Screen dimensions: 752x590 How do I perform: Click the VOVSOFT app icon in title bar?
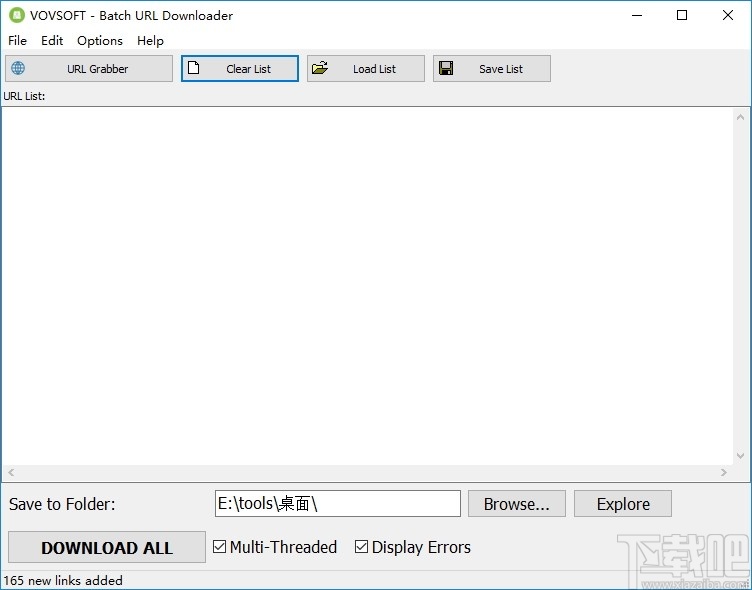coord(17,15)
